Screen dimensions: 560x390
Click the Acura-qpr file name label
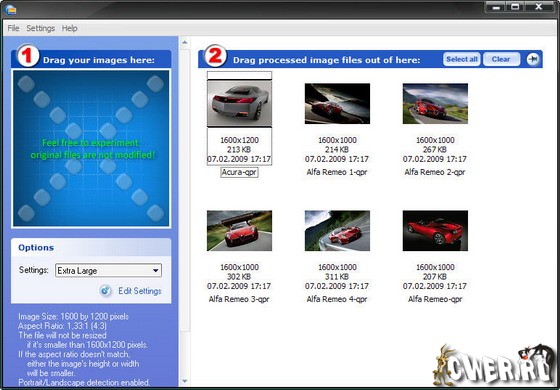[239, 172]
